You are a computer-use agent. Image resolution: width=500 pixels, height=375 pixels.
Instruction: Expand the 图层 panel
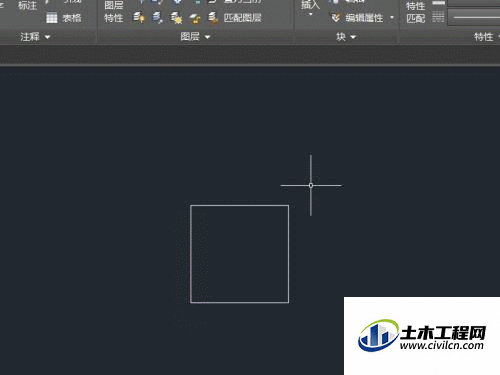[x=195, y=37]
